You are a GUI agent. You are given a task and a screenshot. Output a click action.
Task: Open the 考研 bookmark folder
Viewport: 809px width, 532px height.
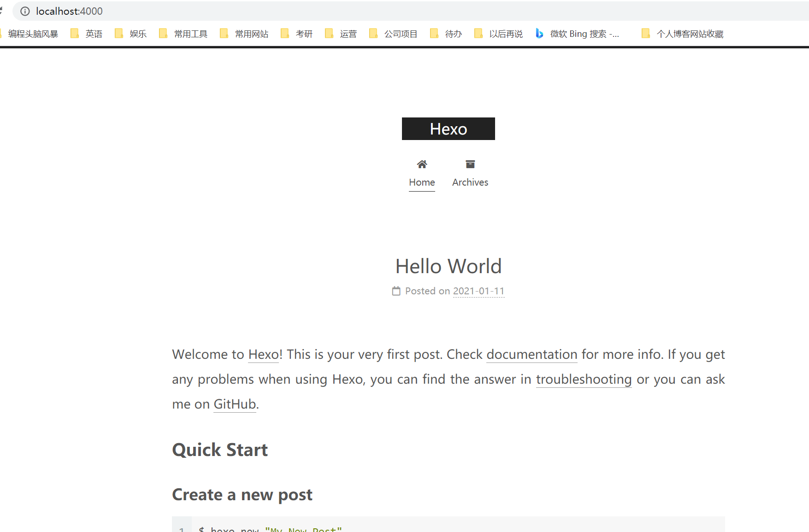pos(296,34)
